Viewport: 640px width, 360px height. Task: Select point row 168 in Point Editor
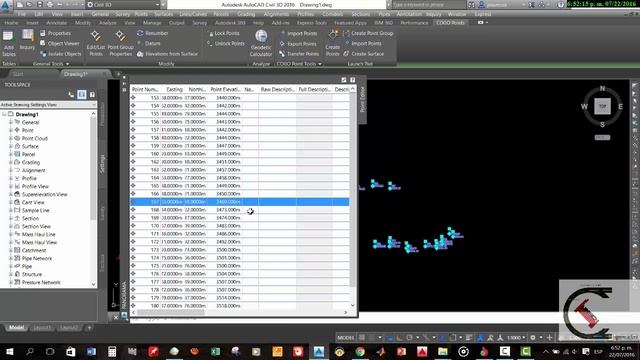pos(240,210)
